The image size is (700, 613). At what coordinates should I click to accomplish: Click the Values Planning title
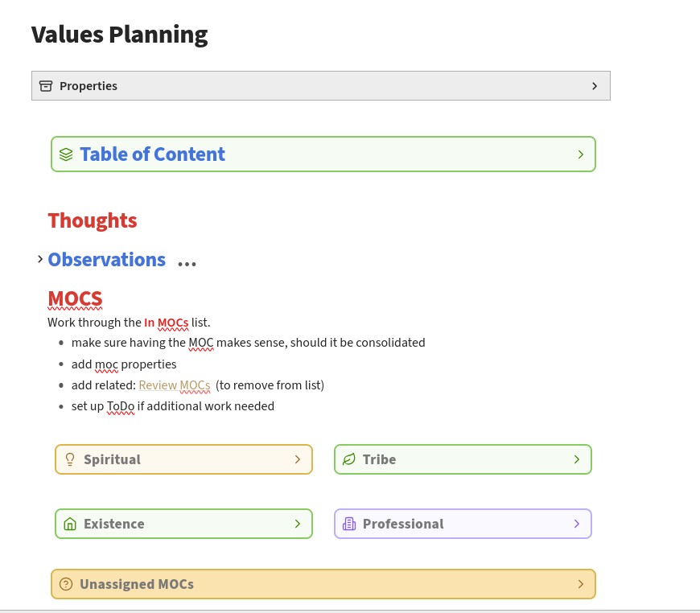(x=119, y=35)
